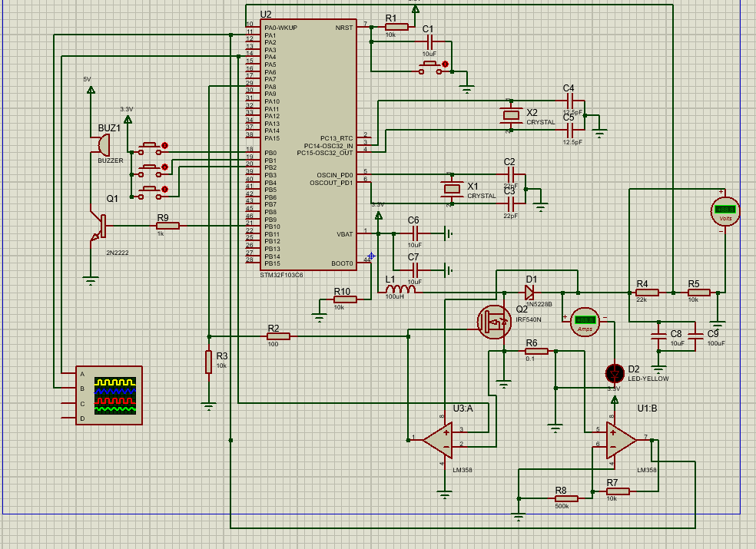Click the NRST reset push button below C1

tap(429, 68)
